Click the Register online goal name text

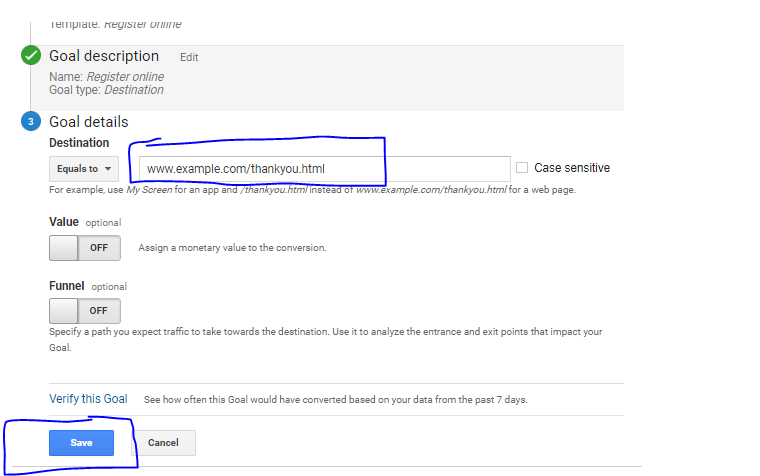click(x=126, y=77)
